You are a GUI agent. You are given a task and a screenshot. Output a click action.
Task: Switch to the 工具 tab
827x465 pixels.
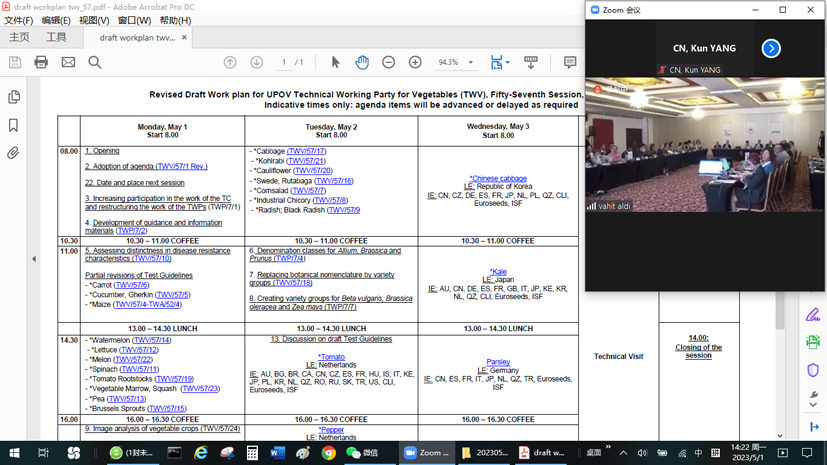pos(56,38)
